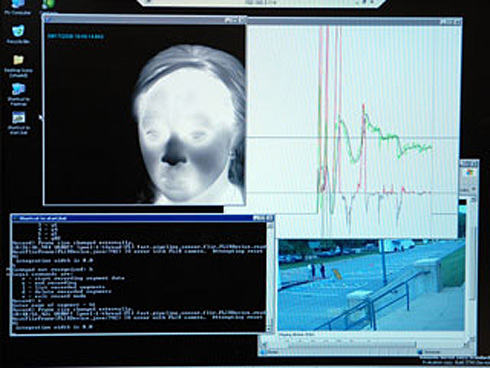Viewport: 490px width, 368px height.
Task: Click the Windows logo in browser window
Action: click(470, 172)
